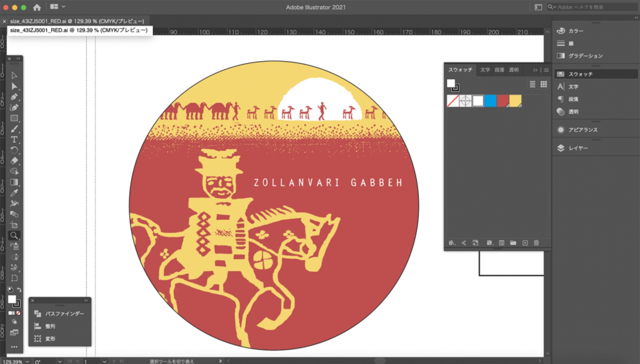Select the Rectangle tool
This screenshot has height=364, width=640.
[x=14, y=118]
